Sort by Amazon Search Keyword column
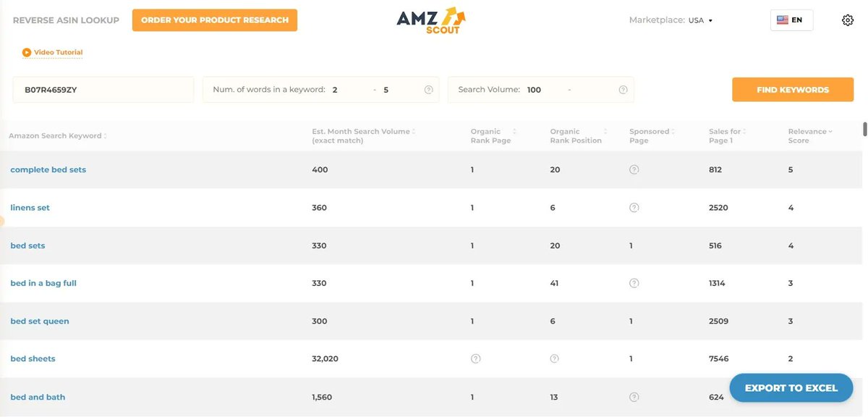The height and width of the screenshot is (417, 868). (x=58, y=136)
